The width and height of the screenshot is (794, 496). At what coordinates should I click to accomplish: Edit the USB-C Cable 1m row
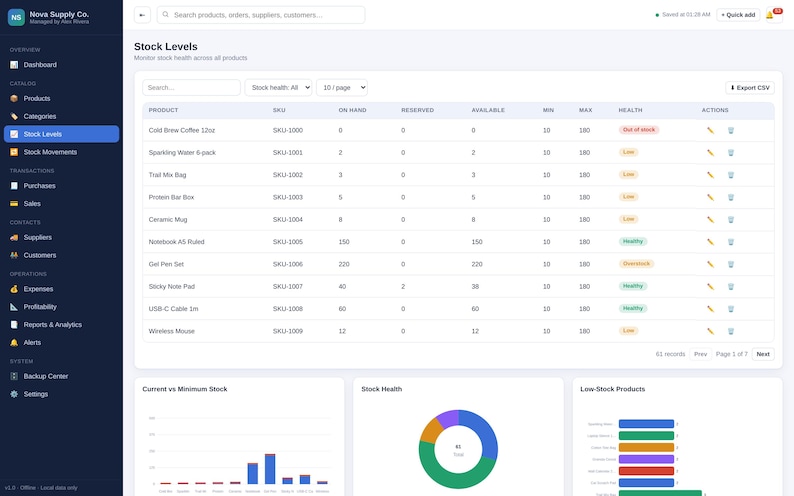(x=710, y=308)
